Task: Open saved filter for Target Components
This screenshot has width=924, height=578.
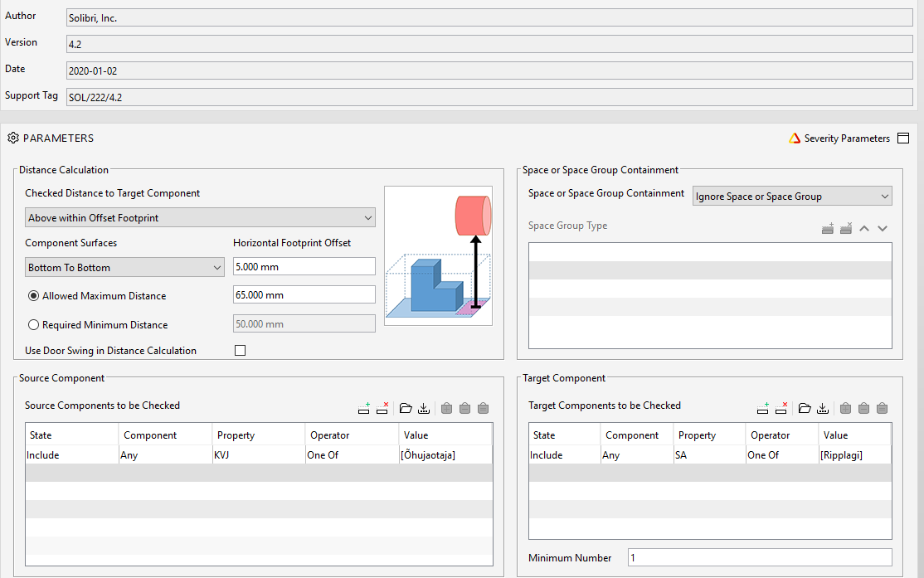Action: point(805,408)
